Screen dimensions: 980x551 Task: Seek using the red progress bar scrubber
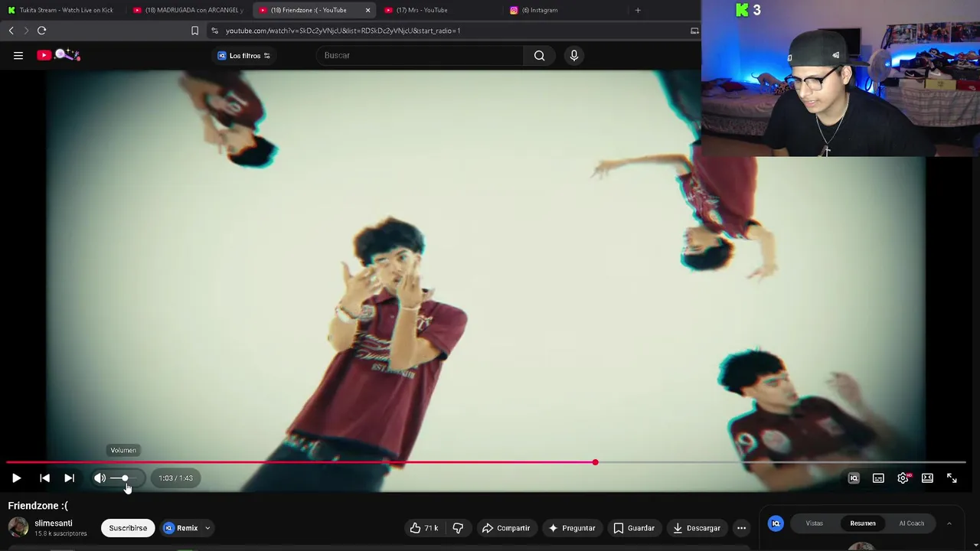coord(595,462)
